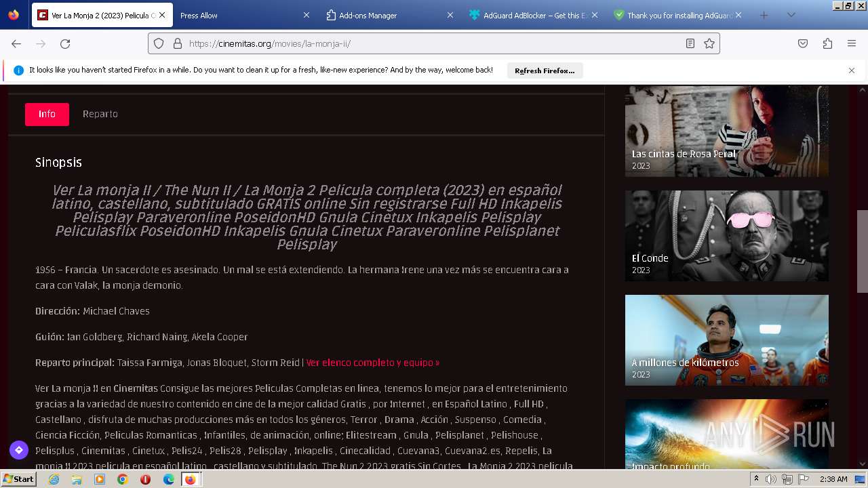The height and width of the screenshot is (488, 868).
Task: Click the page vertical scrollbar thumb
Action: pyautogui.click(x=863, y=251)
